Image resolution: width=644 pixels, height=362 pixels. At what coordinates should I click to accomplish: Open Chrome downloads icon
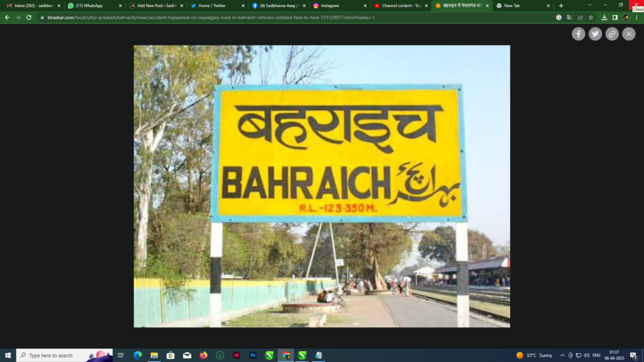(x=604, y=18)
